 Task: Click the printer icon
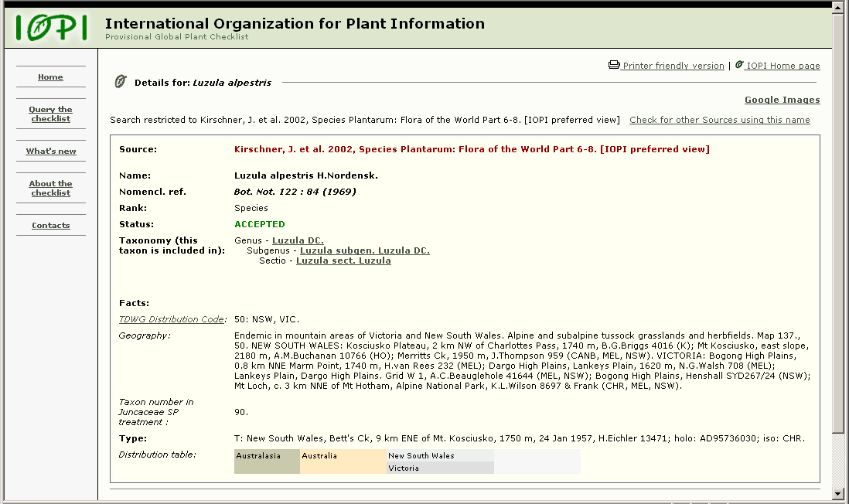(x=614, y=65)
